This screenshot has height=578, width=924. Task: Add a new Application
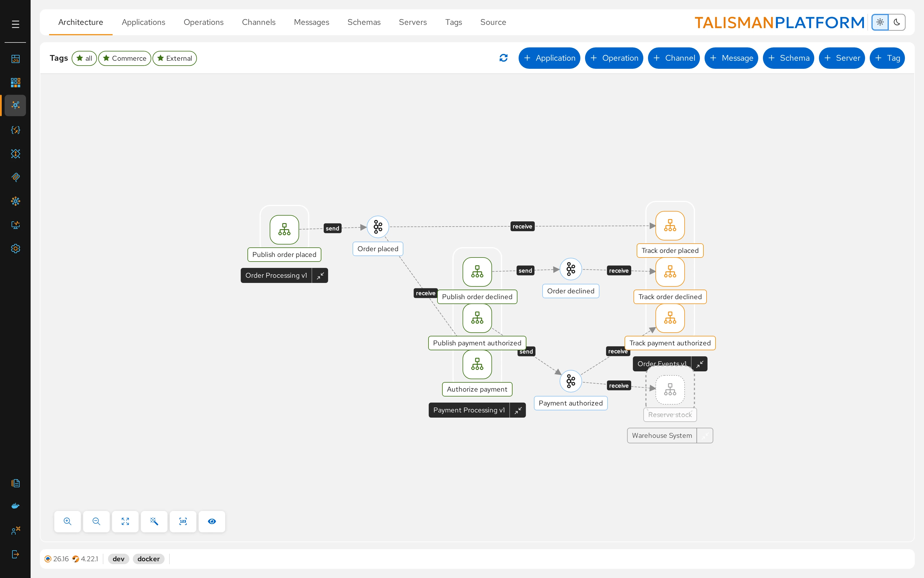(x=549, y=58)
